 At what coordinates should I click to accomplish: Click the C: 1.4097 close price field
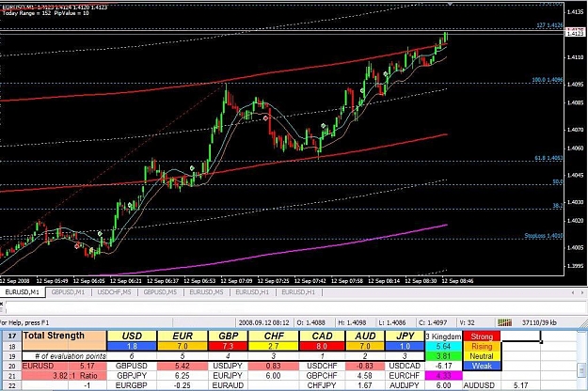pos(433,322)
